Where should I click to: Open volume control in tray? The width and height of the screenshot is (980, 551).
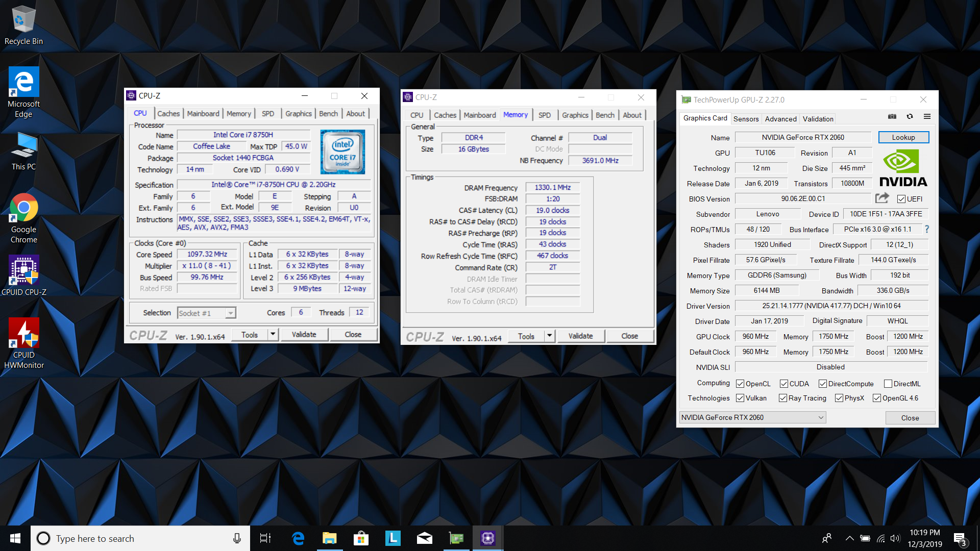(x=895, y=538)
